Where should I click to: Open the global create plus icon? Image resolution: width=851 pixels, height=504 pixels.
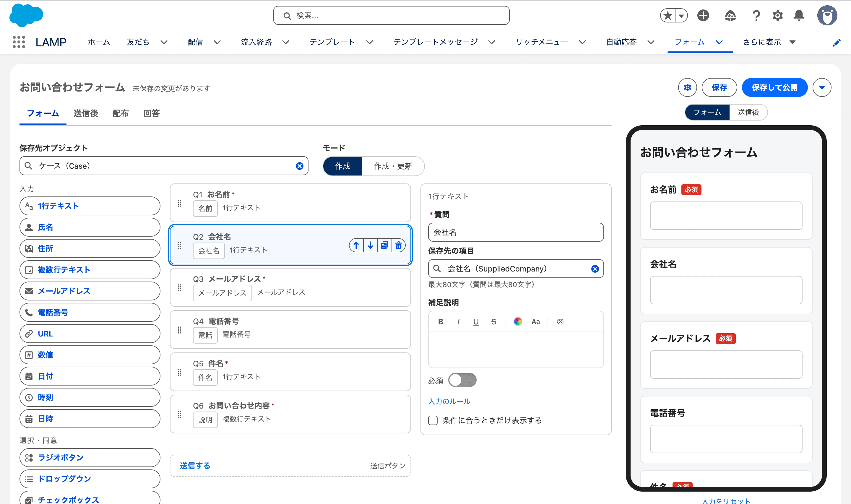click(703, 16)
